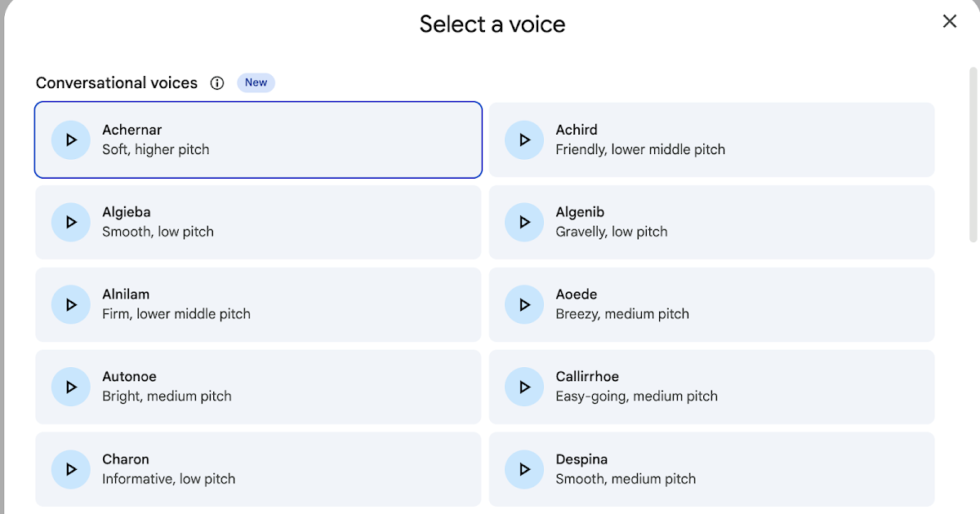Play a preview of the Charon voice
The width and height of the screenshot is (980, 514).
[x=70, y=469]
